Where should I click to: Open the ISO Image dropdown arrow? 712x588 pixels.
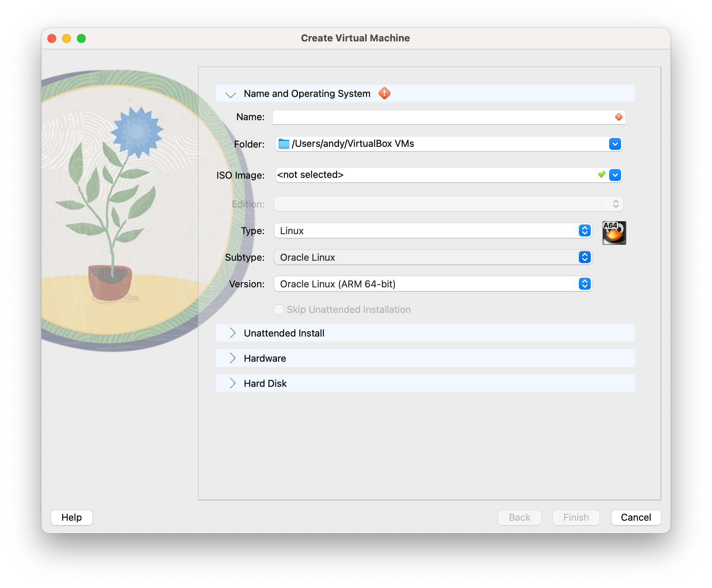pos(615,175)
